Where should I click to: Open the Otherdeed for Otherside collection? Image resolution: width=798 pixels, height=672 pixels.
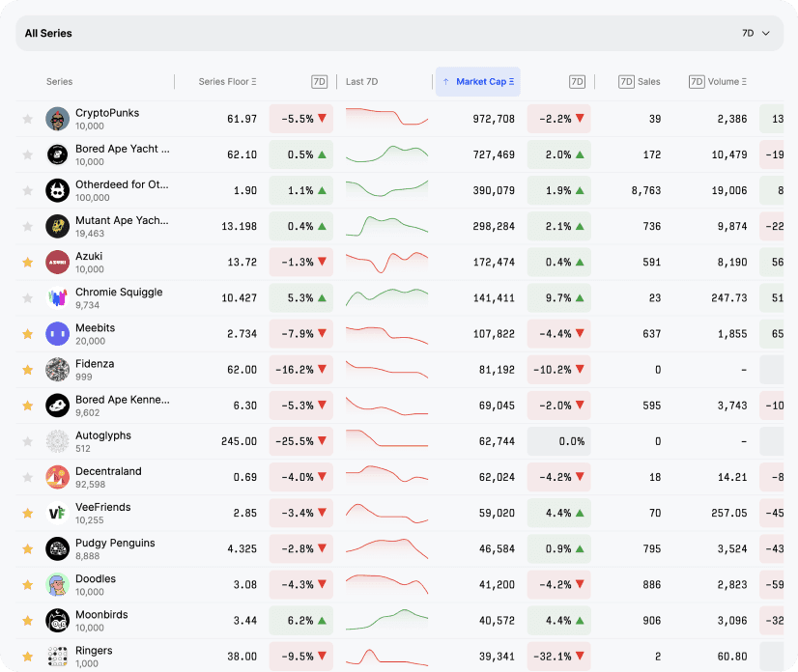(x=122, y=183)
